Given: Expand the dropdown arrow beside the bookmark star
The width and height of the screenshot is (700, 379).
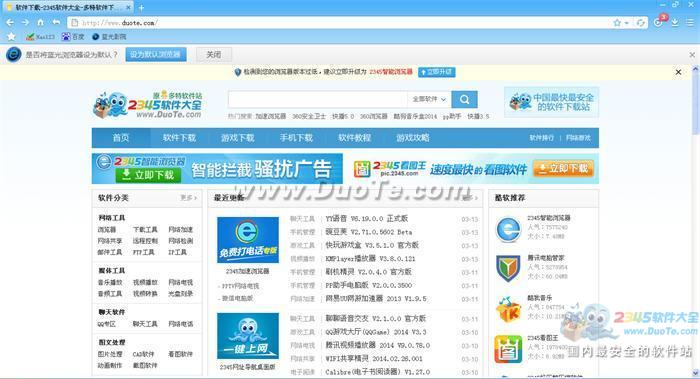Looking at the screenshot, I should tap(627, 23).
